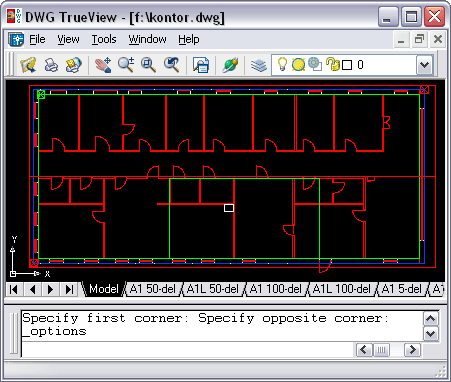451x382 pixels.
Task: Click the DWG TrueView title bar icon
Action: click(14, 16)
